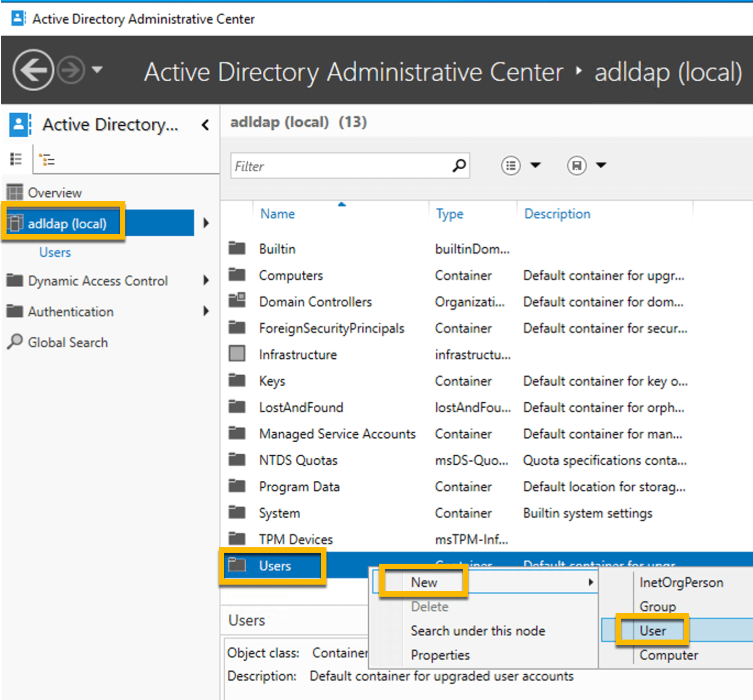Click the Back navigation arrow button
The image size is (753, 700).
point(33,70)
